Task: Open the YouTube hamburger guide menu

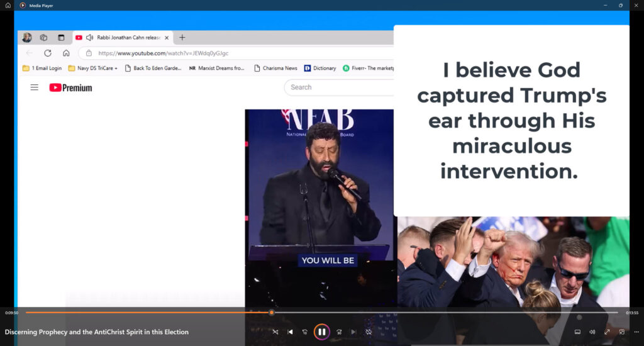Action: (x=35, y=87)
